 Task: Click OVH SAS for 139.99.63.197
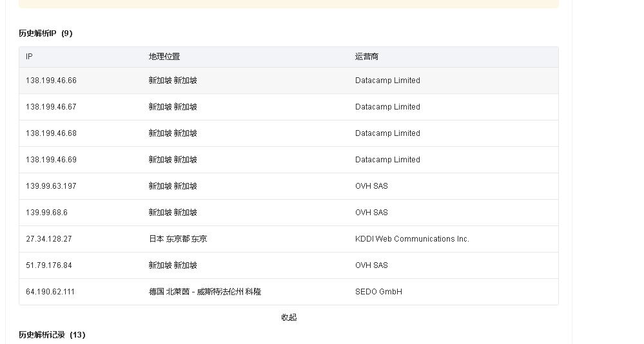click(x=372, y=186)
